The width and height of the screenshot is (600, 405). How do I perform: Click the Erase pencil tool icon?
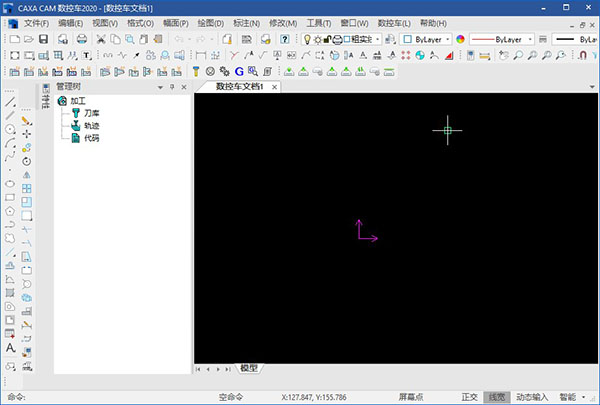click(x=26, y=121)
